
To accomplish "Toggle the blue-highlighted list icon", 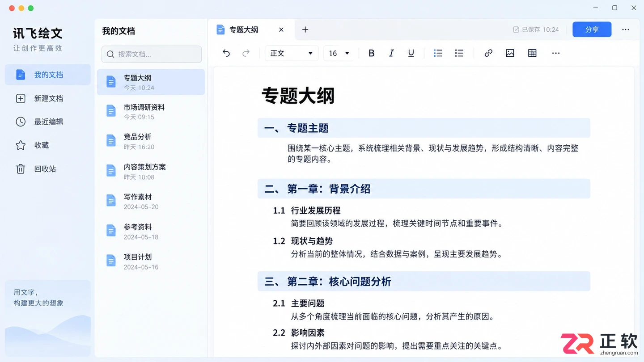I will point(438,53).
